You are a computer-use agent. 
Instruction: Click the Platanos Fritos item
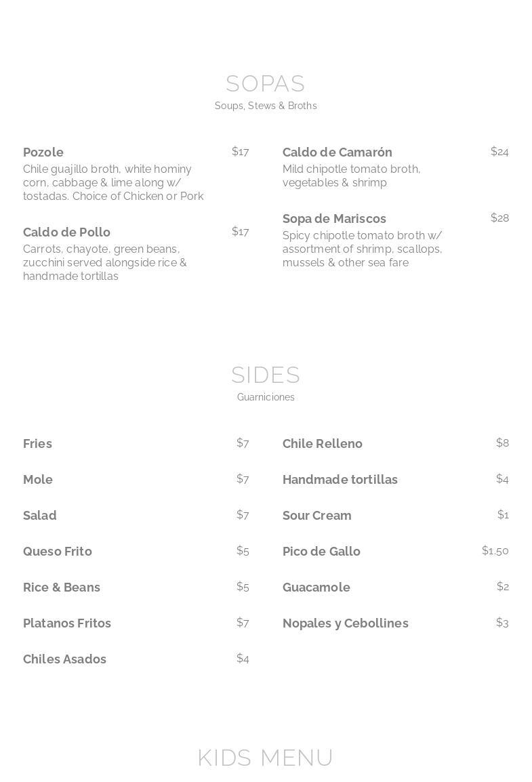[x=67, y=623]
